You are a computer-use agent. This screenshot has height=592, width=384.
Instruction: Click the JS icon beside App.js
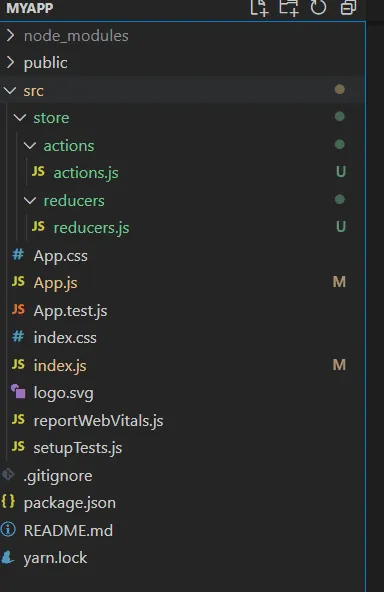pyautogui.click(x=18, y=281)
